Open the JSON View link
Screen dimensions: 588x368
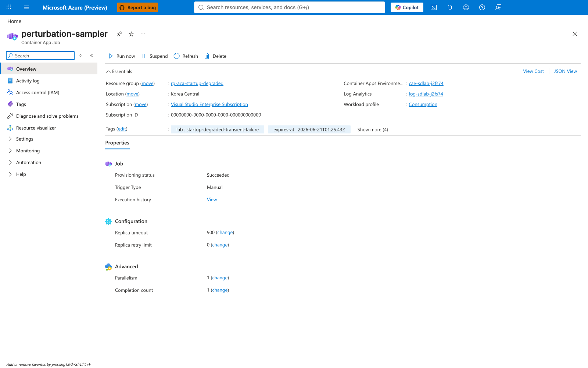[x=565, y=71]
